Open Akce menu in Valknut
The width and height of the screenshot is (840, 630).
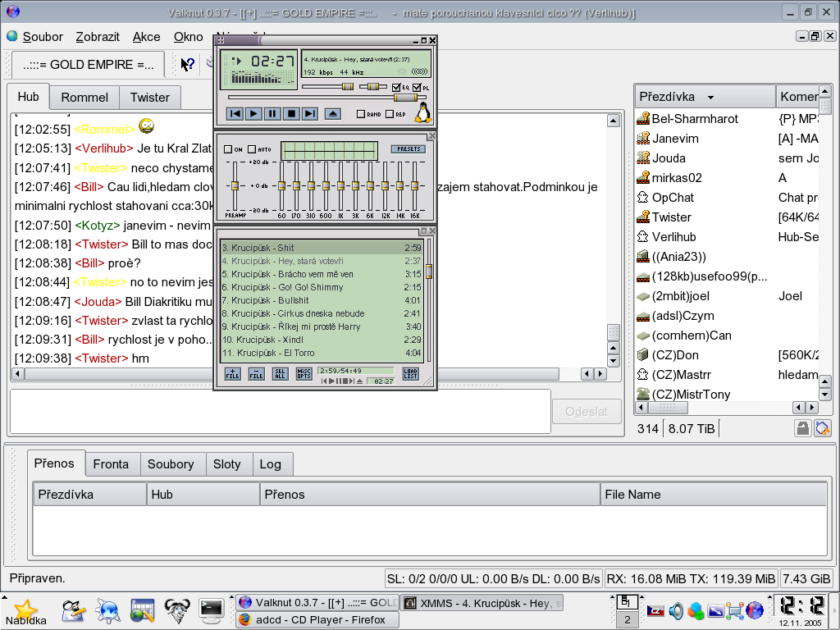(146, 37)
